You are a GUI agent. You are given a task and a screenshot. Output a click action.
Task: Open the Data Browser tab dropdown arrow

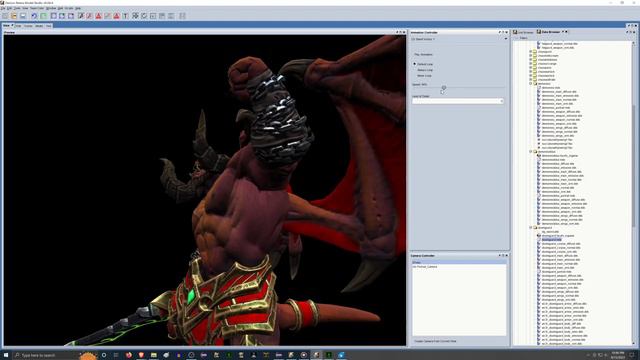(x=562, y=32)
